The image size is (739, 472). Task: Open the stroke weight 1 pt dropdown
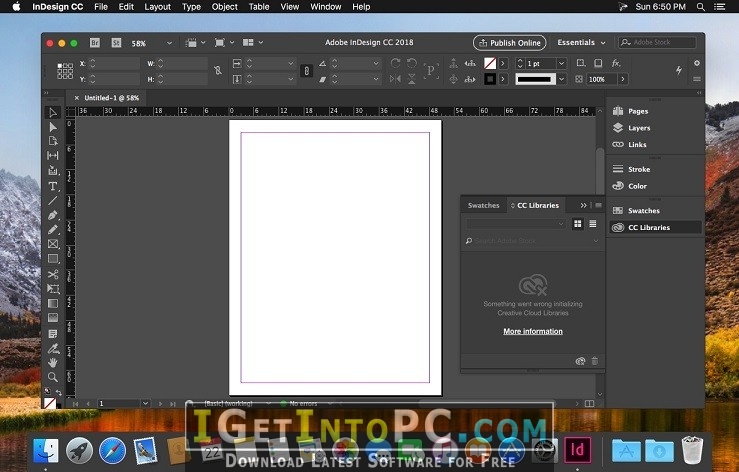pyautogui.click(x=561, y=64)
